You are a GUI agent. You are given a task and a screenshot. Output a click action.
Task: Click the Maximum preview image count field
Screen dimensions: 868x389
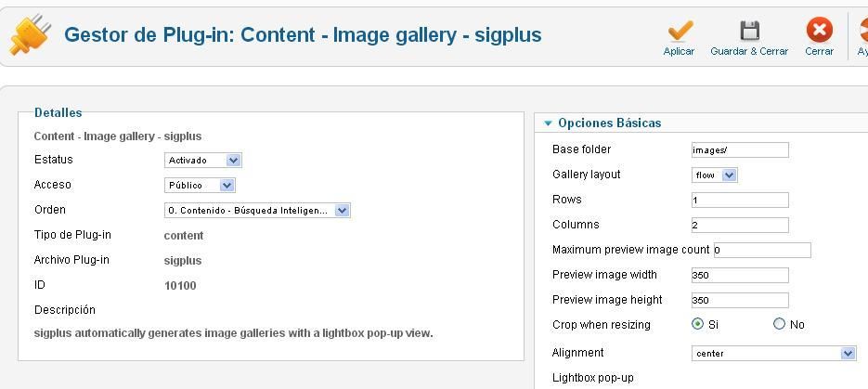[x=762, y=250]
